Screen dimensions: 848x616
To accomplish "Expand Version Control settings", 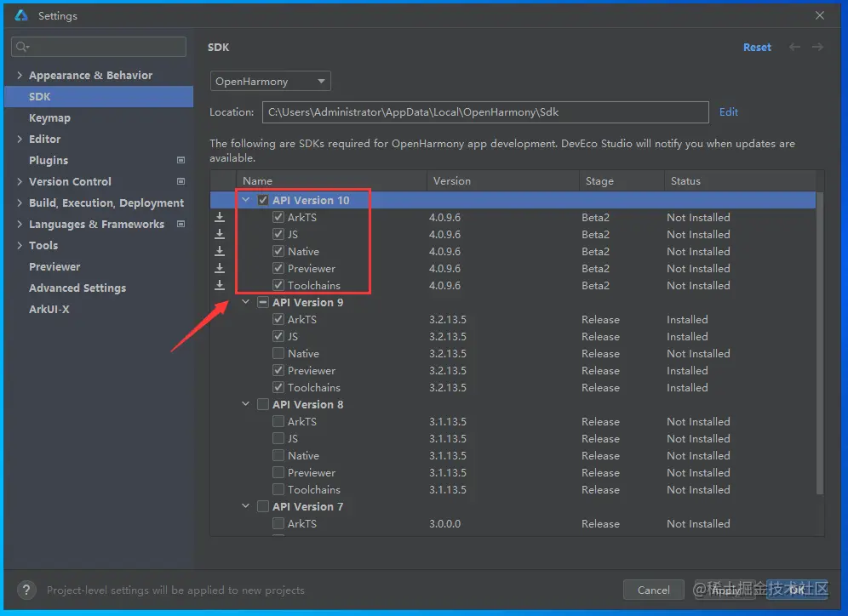I will point(20,181).
